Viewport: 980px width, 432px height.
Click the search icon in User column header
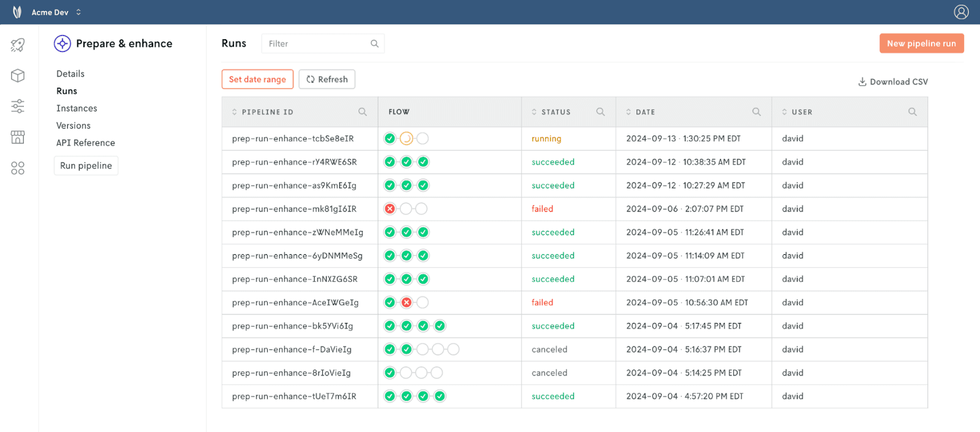tap(913, 112)
